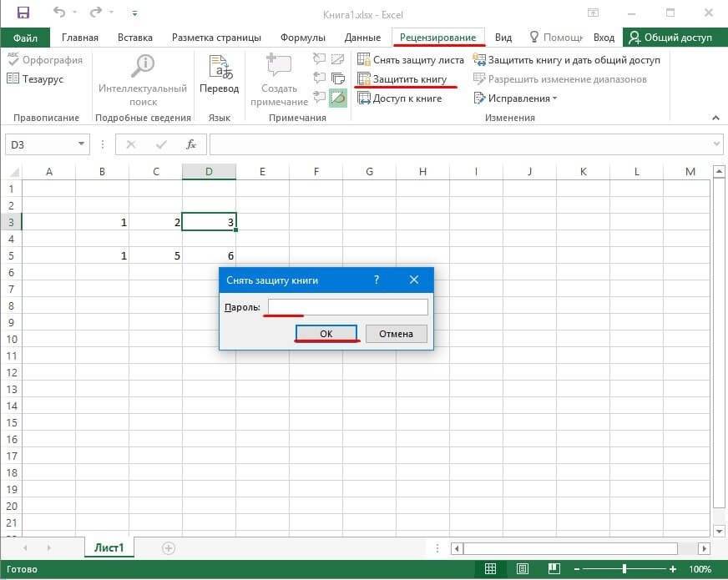Image resolution: width=728 pixels, height=580 pixels.
Task: Open the Файл menu
Action: (x=25, y=37)
